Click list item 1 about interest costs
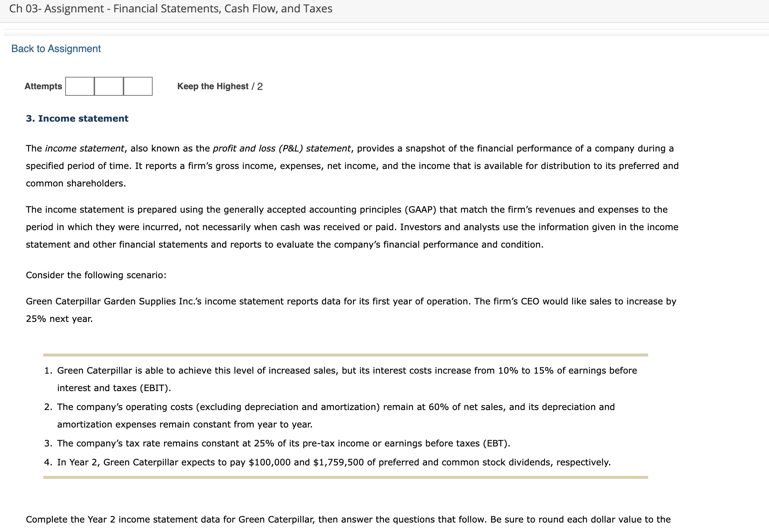 tap(341, 379)
